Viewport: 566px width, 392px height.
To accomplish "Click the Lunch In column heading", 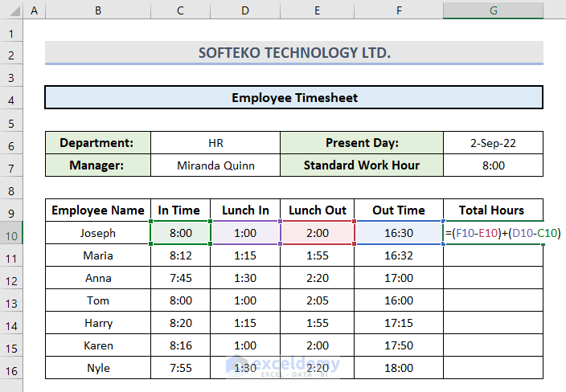I will [245, 210].
